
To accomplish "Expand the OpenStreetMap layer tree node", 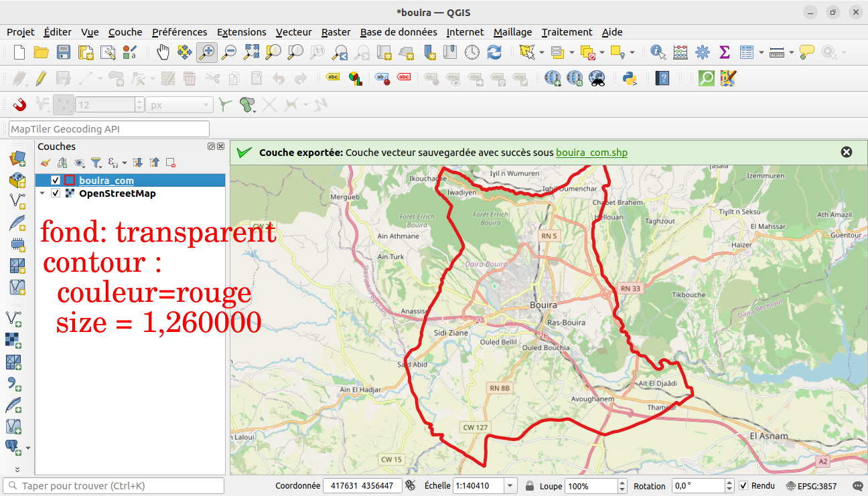I will coord(44,193).
